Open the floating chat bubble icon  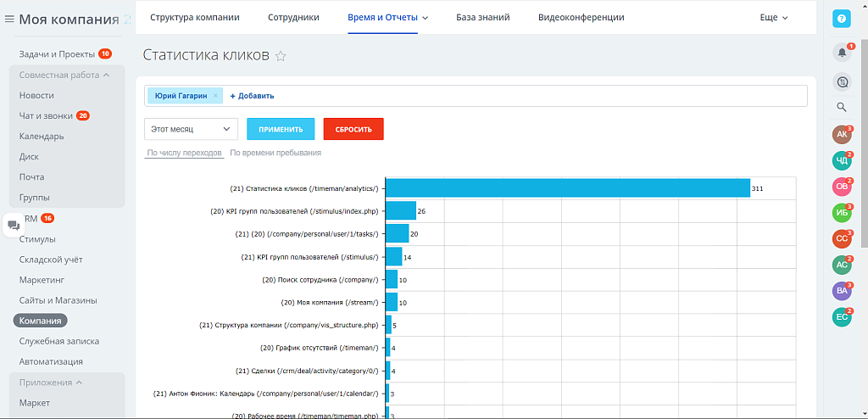click(x=14, y=226)
